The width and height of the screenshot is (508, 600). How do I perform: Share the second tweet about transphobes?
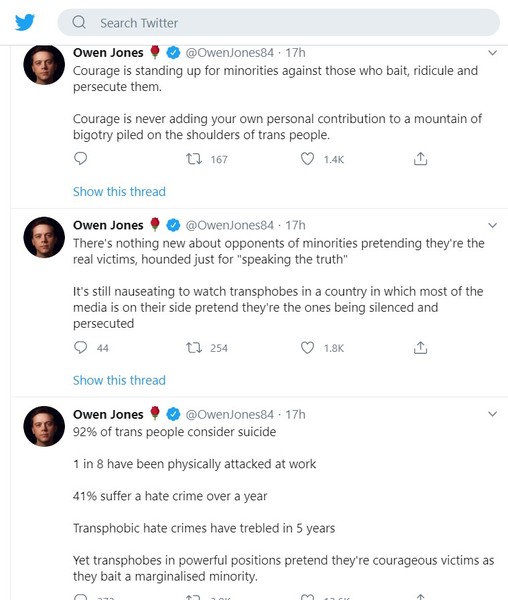pos(420,347)
